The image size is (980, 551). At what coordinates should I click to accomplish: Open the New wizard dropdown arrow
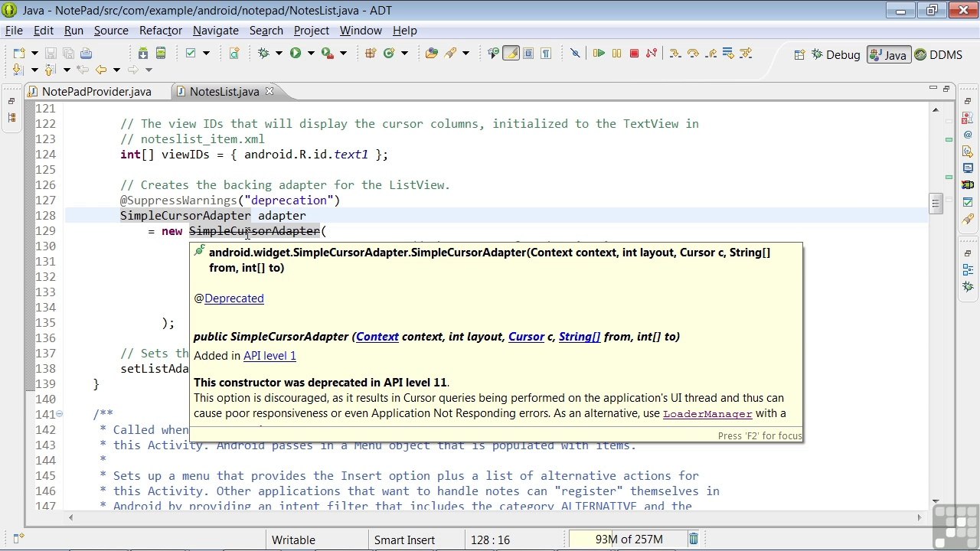coord(34,53)
